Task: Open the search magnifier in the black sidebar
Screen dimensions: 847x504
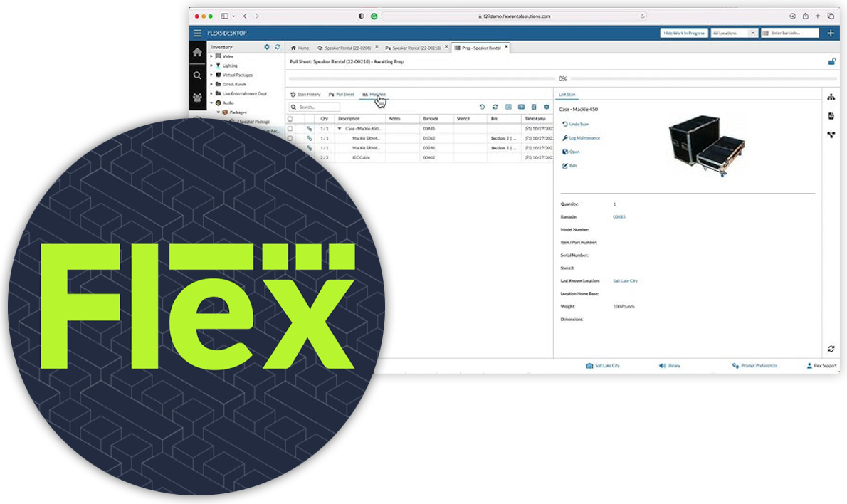Action: (197, 75)
